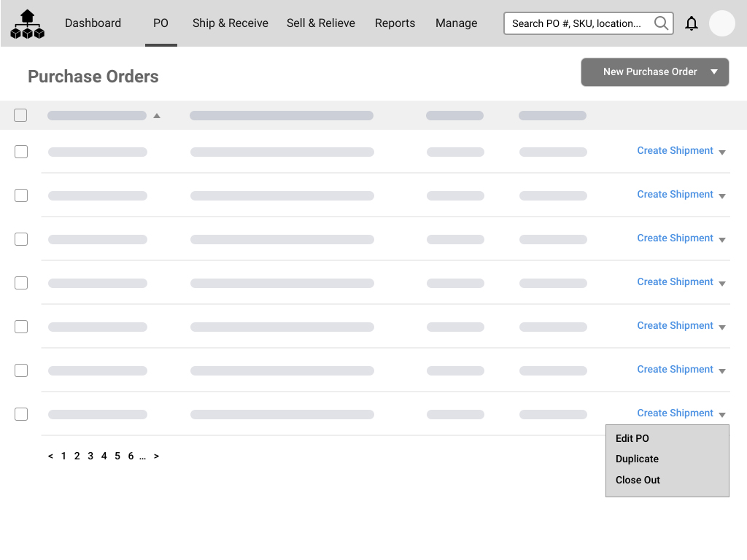Expand the first row's Create Shipment arrow
Screen dimensions: 747x560
pos(721,152)
